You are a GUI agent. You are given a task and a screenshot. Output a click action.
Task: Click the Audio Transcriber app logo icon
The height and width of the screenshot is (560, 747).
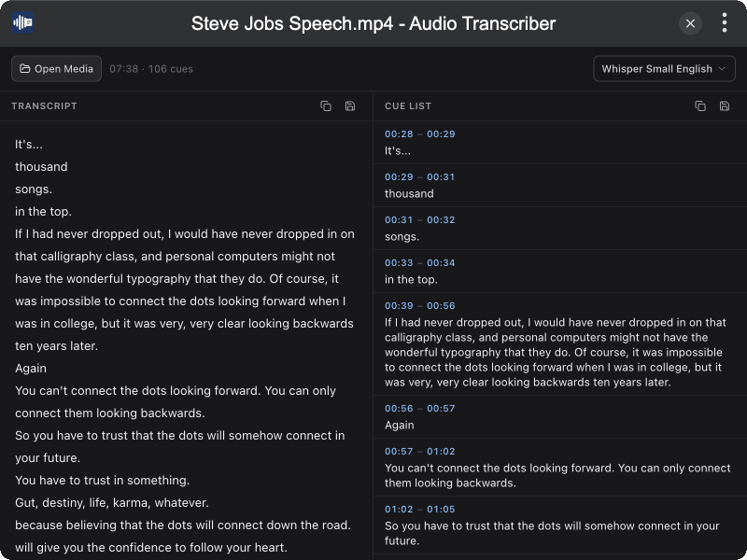22,22
